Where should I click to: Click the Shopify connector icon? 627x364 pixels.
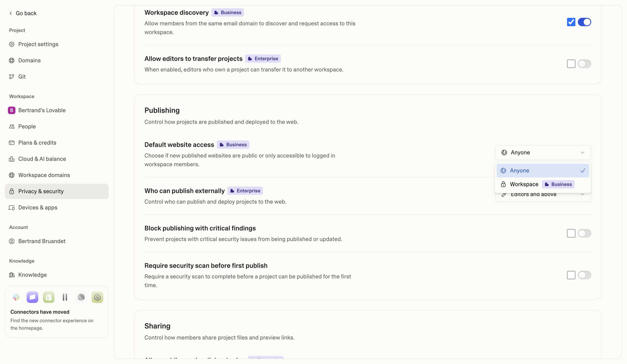click(49, 297)
